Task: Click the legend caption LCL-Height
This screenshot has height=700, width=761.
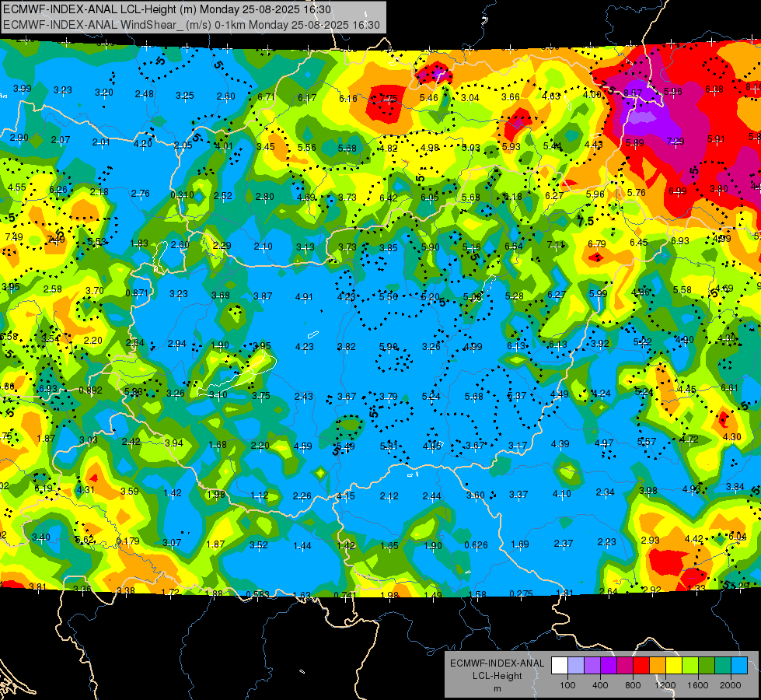Action: coord(497,676)
